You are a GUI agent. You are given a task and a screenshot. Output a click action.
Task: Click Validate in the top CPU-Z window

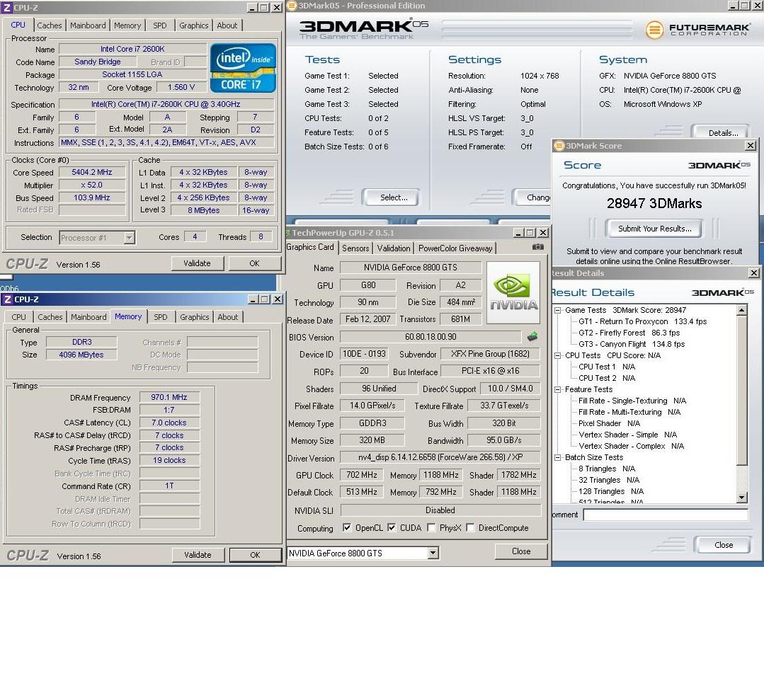pyautogui.click(x=198, y=263)
